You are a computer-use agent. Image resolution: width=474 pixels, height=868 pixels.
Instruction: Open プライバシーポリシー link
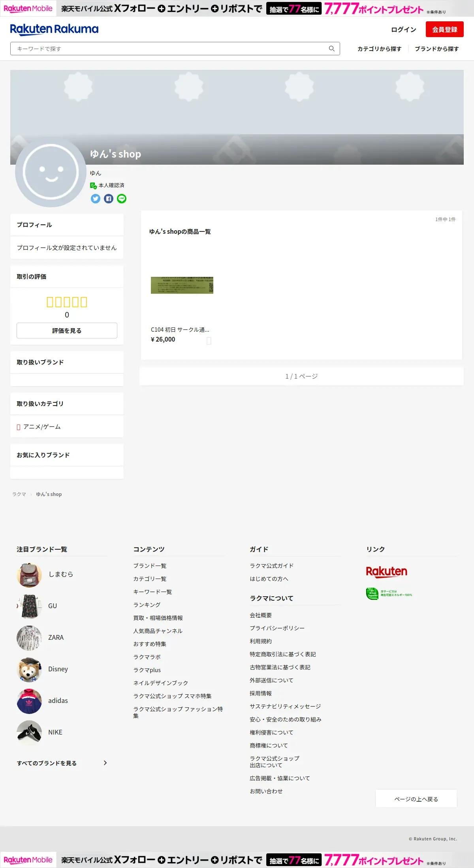click(x=277, y=628)
